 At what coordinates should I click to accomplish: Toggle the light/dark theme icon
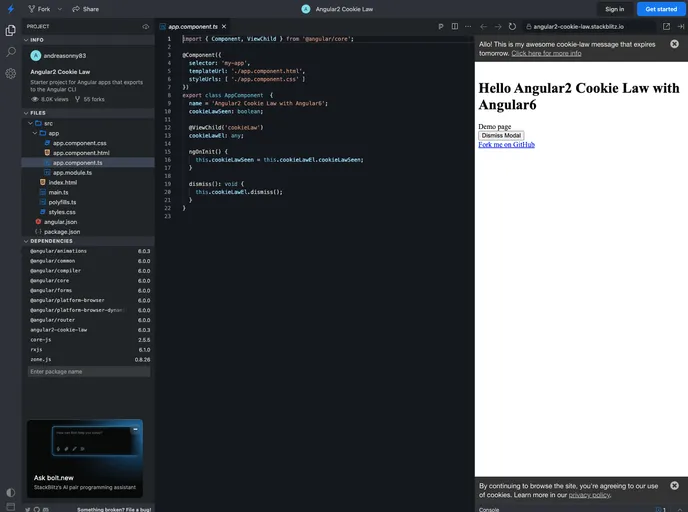(x=11, y=492)
